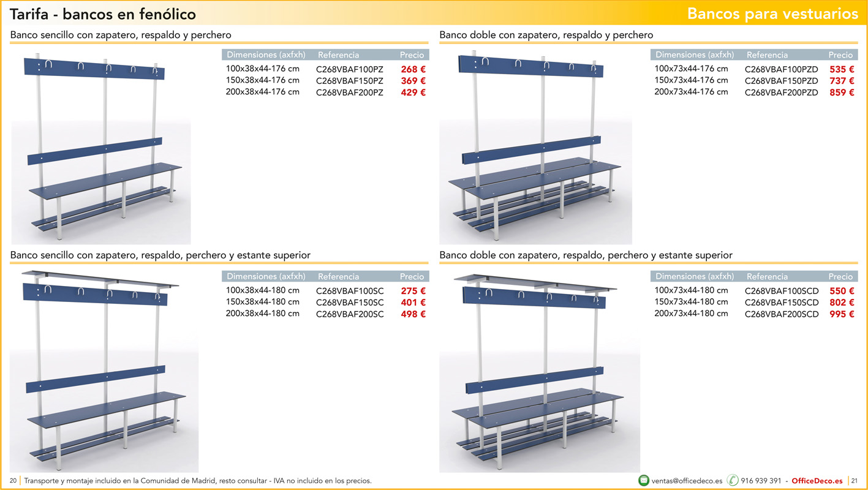Click the 995 € price
The height and width of the screenshot is (490, 868).
pos(842,314)
